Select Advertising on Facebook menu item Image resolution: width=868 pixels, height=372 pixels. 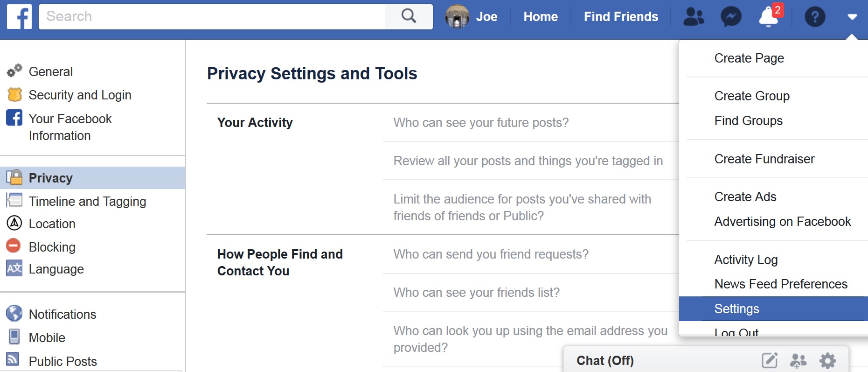pyautogui.click(x=783, y=221)
